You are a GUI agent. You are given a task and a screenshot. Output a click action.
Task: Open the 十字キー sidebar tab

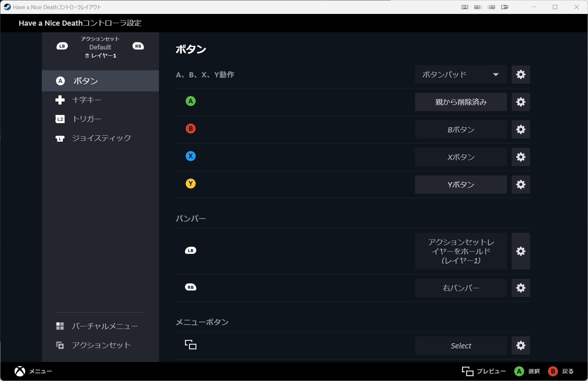click(100, 100)
